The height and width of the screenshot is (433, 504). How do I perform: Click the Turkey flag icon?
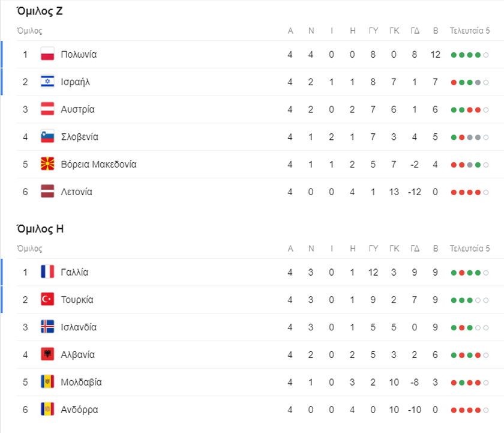coord(47,300)
